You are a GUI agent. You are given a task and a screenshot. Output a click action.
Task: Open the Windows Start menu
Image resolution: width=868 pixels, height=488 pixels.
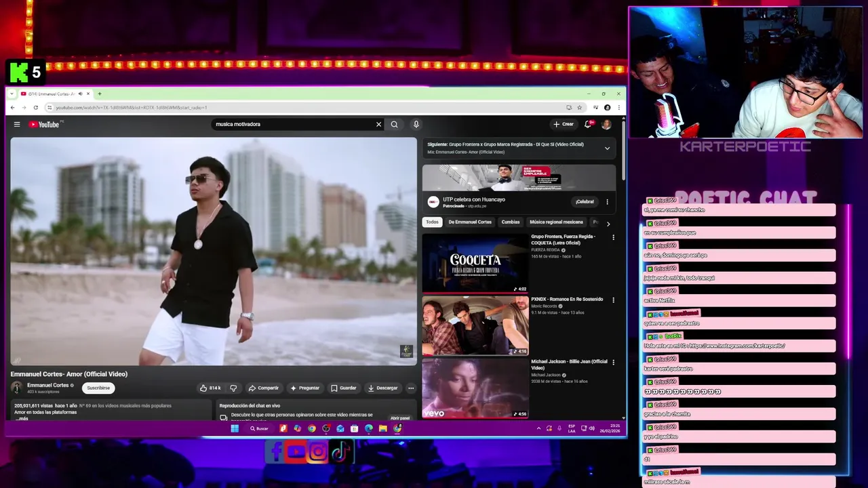click(235, 428)
